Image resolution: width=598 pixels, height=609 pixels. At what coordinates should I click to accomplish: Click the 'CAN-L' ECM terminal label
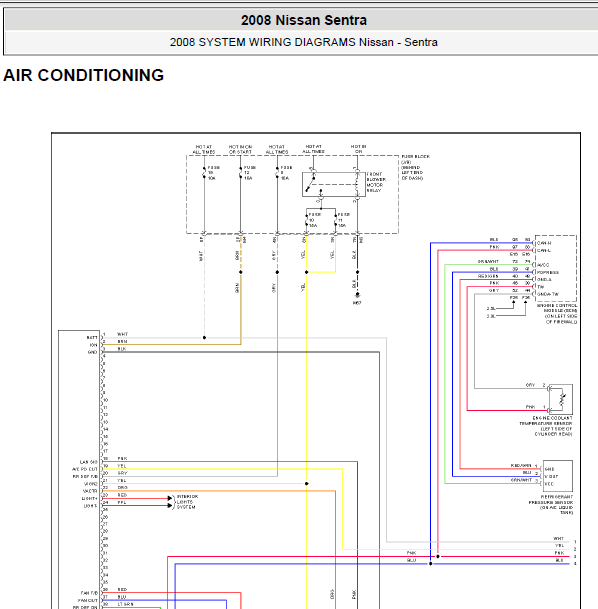(x=544, y=251)
